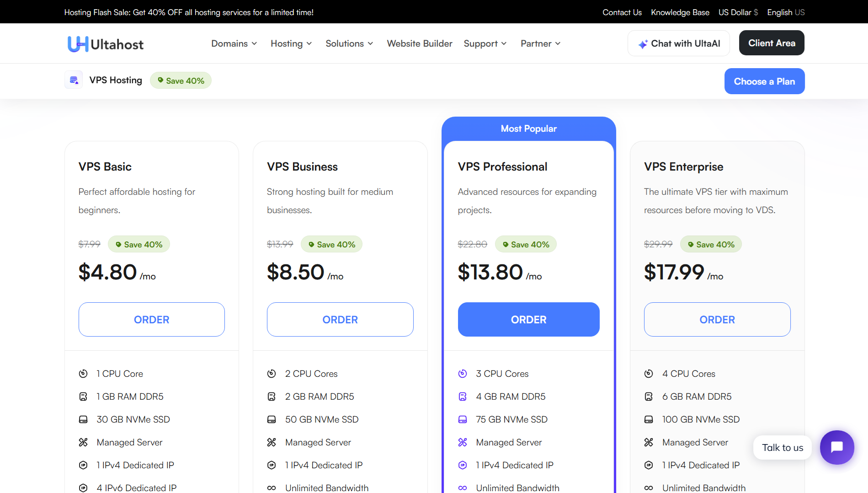Click the Save 40% badge in VPS Basic
The height and width of the screenshot is (493, 868).
pos(138,244)
